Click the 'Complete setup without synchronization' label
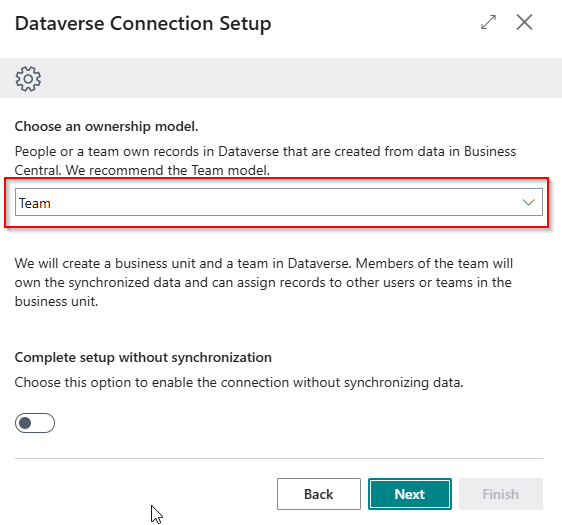This screenshot has height=525, width=562. pos(143,357)
